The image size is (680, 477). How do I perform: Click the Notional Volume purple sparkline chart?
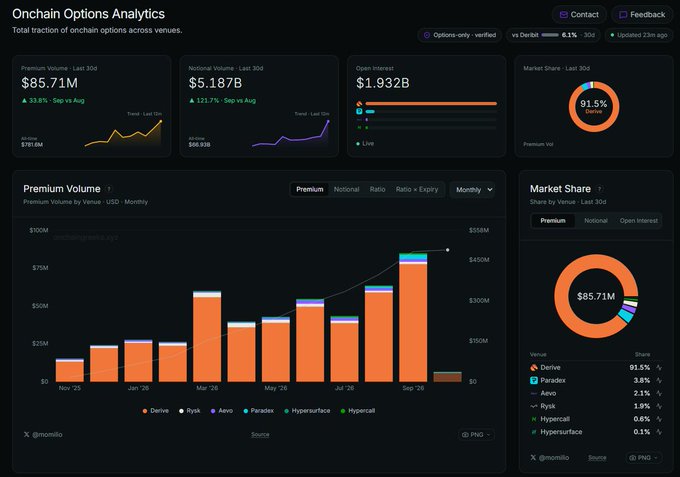pos(291,134)
